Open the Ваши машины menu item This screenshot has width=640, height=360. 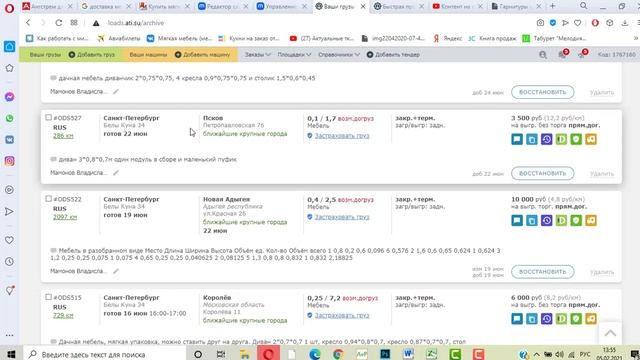tap(148, 54)
